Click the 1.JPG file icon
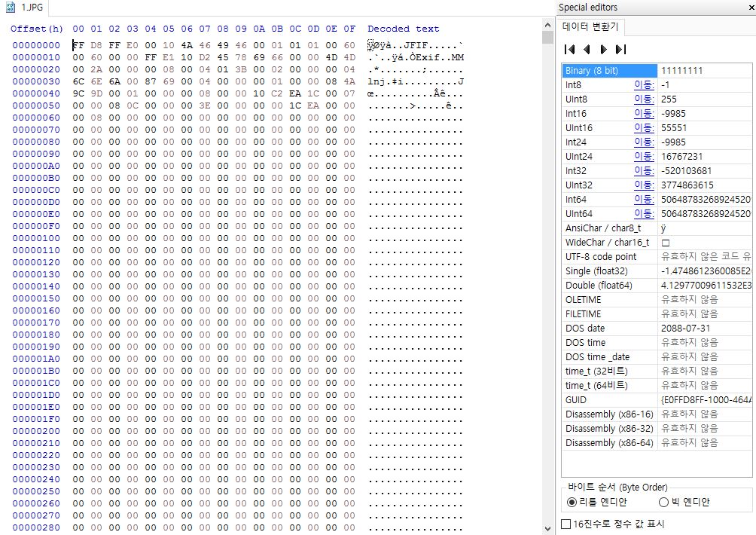Viewport: 756px width, 535px height. tap(10, 8)
